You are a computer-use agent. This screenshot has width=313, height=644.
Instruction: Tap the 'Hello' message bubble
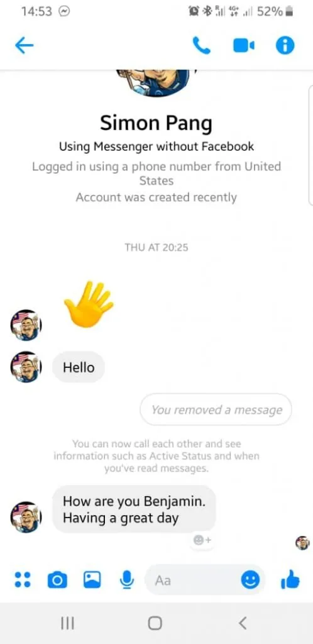pos(79,367)
